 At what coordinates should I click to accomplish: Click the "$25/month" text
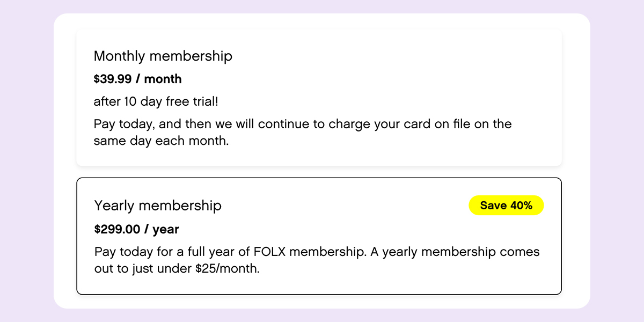pos(227,268)
